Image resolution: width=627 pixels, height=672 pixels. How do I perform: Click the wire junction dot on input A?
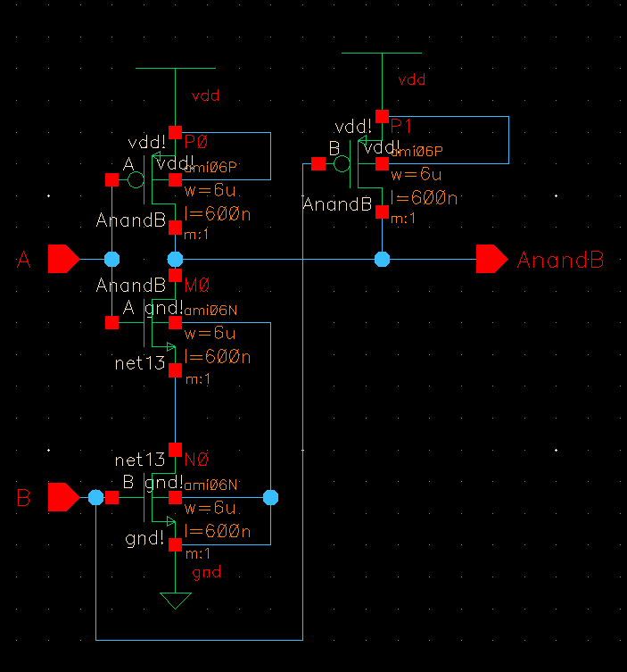pos(111,260)
